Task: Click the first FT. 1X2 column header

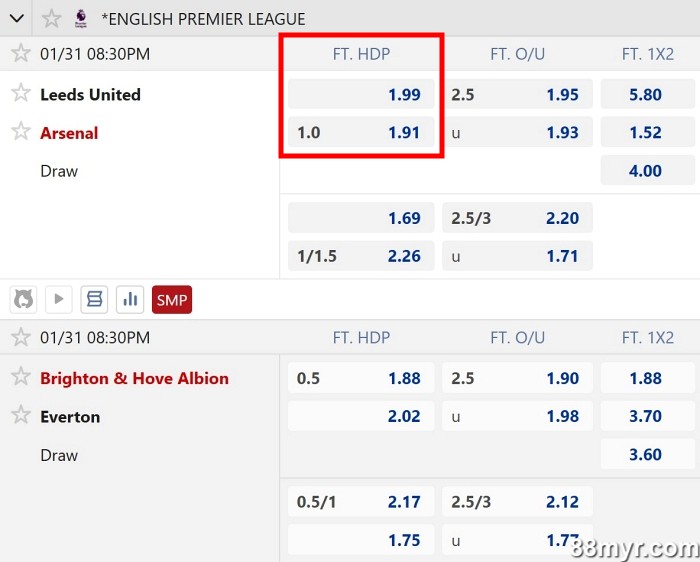Action: click(647, 54)
